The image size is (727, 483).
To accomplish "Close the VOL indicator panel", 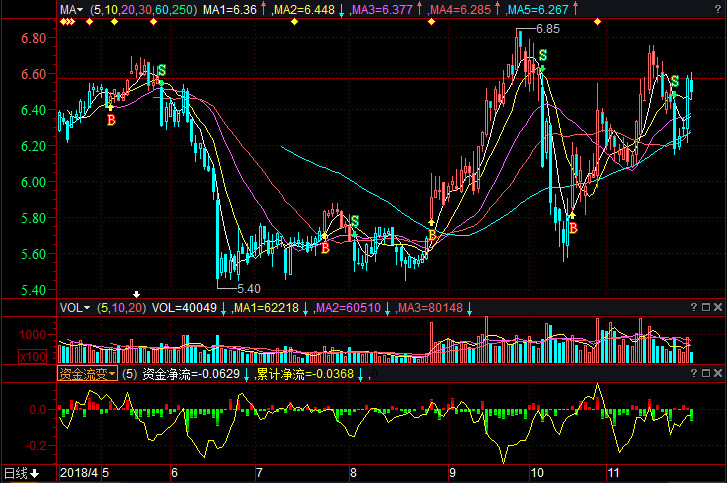I will [715, 308].
